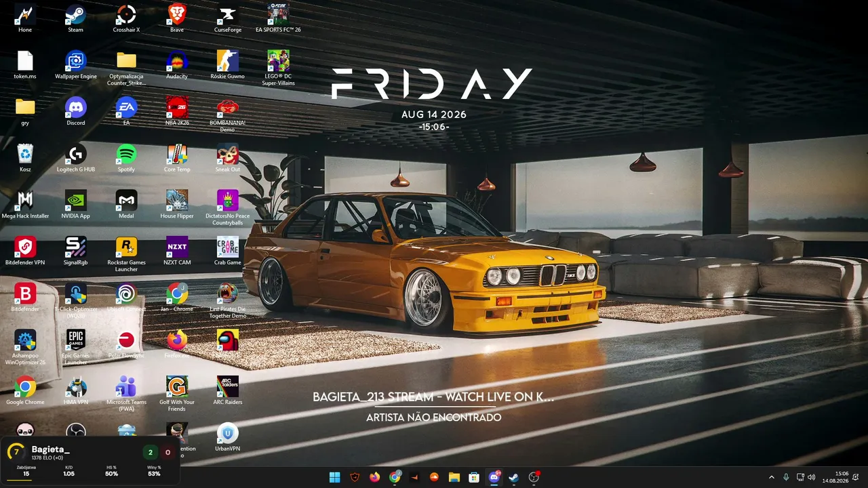This screenshot has width=868, height=488.
Task: Switch to Steam in the taskbar
Action: point(514,477)
